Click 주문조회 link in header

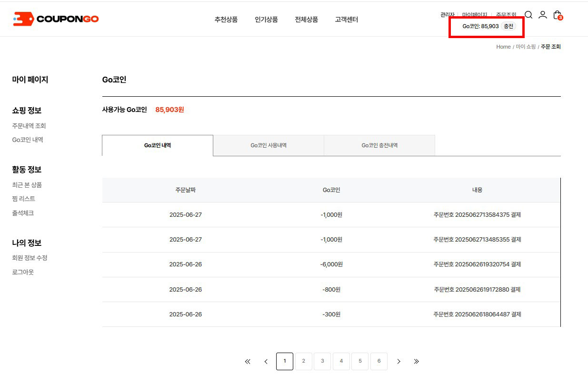coord(506,15)
